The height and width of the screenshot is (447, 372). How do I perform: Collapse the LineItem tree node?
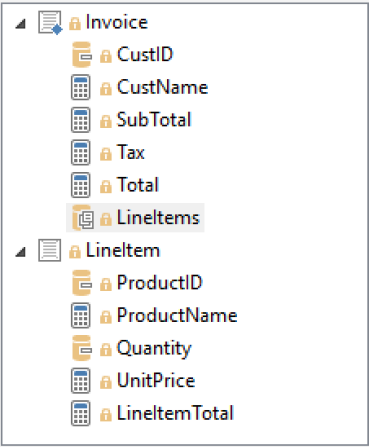[21, 252]
